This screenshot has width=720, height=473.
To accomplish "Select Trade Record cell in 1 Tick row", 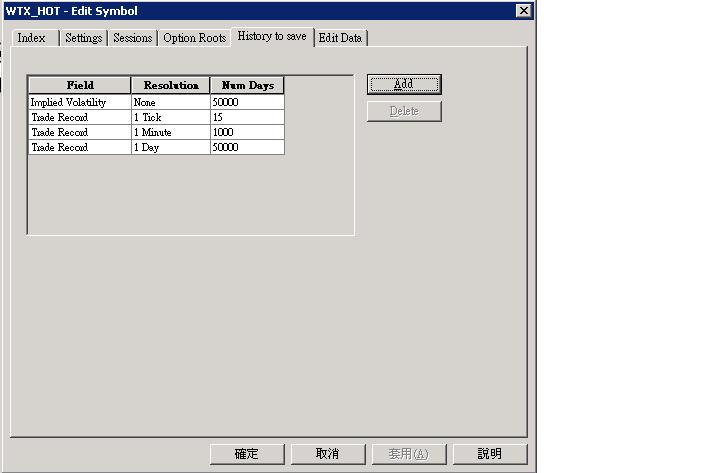I will [80, 117].
